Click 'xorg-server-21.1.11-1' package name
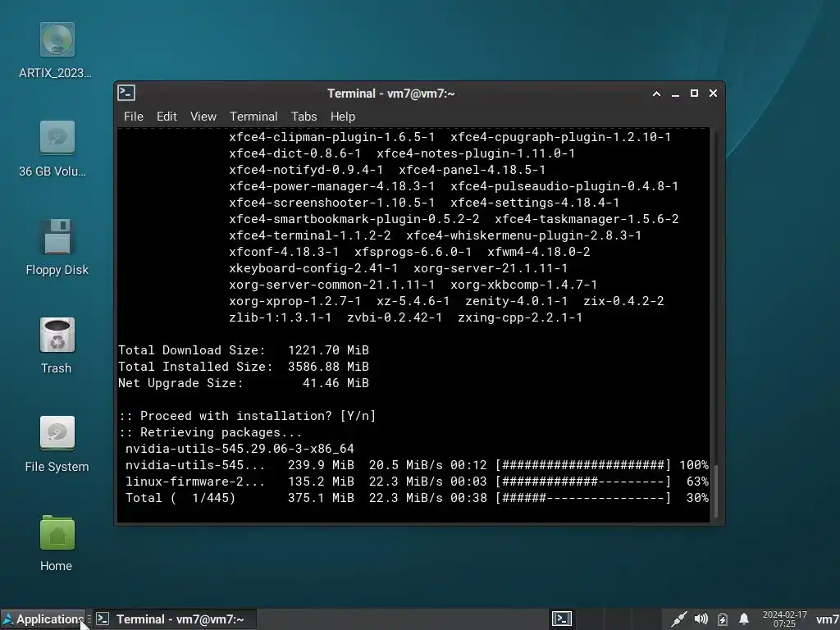 [491, 268]
